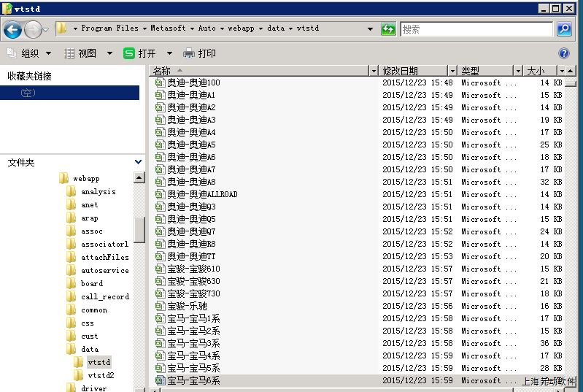Select the call_record folder in tree

pos(104,296)
